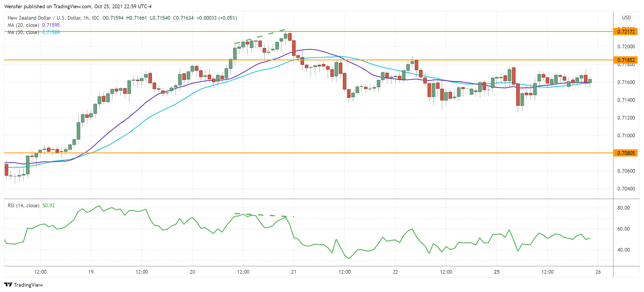The image size is (644, 292).
Task: Click the cyan MA value 0.71589
Action: (x=51, y=32)
